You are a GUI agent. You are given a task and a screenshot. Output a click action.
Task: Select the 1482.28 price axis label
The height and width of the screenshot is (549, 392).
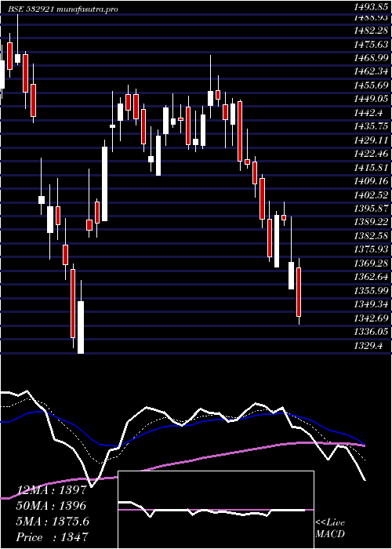coord(371,31)
